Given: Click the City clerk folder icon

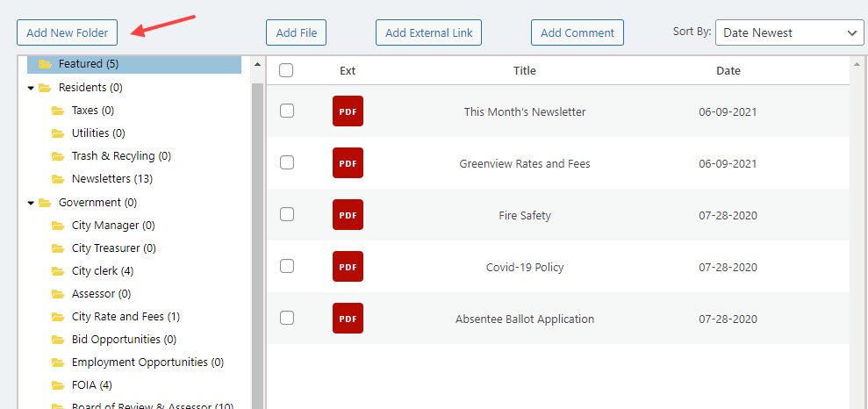Looking at the screenshot, I should (x=58, y=270).
